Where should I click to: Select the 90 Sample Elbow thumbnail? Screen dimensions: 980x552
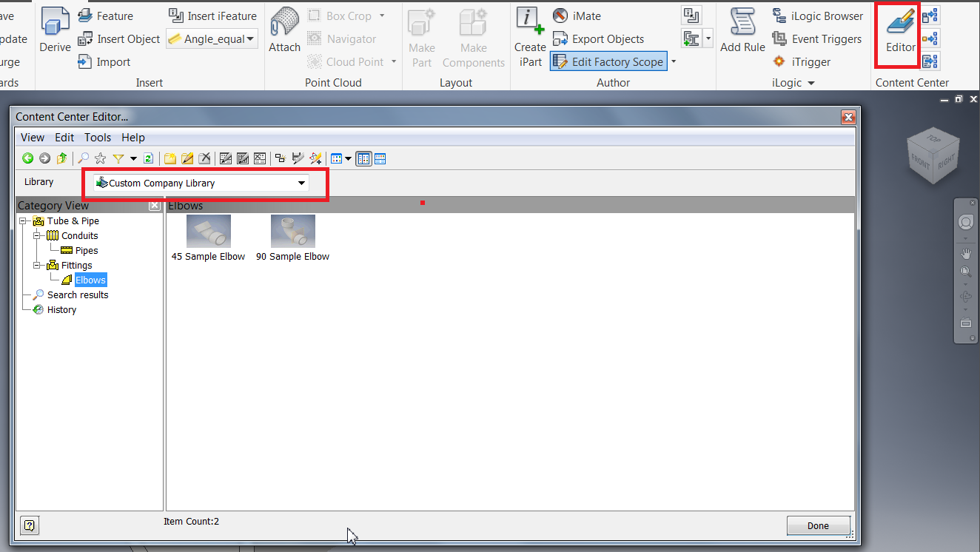point(292,230)
